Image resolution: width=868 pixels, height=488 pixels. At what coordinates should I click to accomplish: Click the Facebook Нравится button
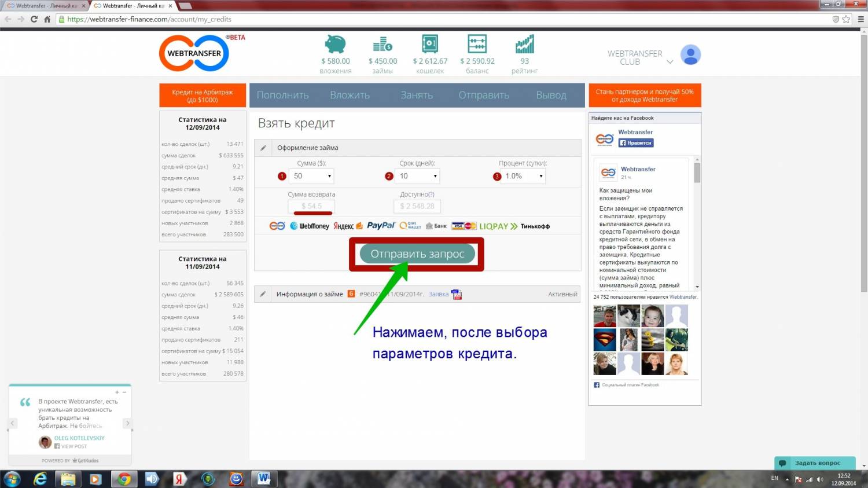pyautogui.click(x=636, y=142)
